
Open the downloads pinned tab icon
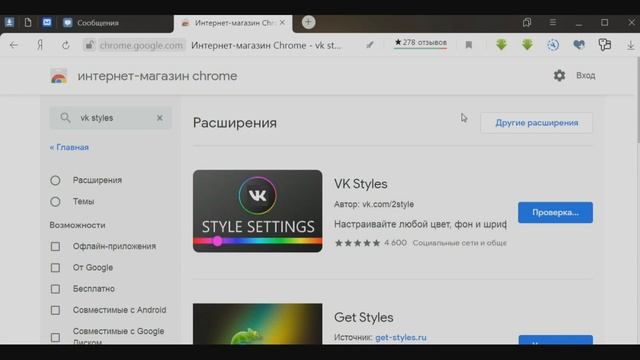click(x=9, y=22)
